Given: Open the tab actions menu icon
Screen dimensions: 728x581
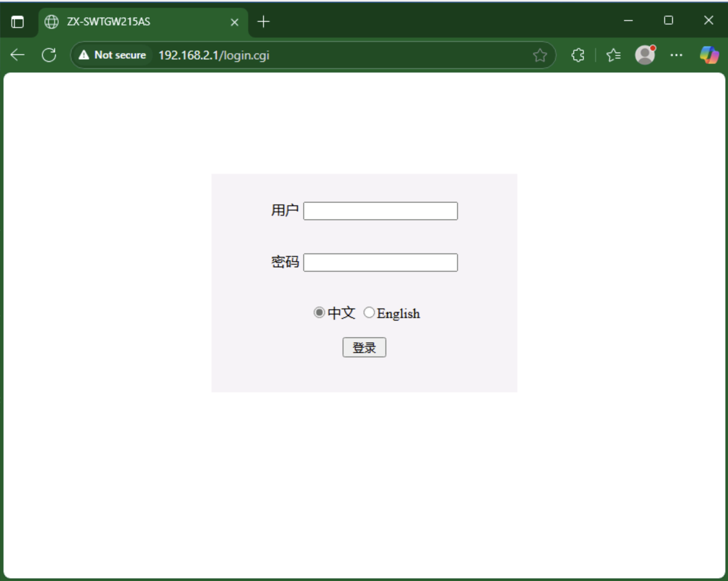Looking at the screenshot, I should tap(17, 21).
